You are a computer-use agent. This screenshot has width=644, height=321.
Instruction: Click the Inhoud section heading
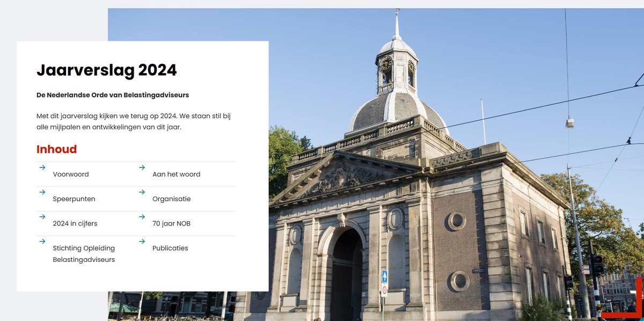56,149
